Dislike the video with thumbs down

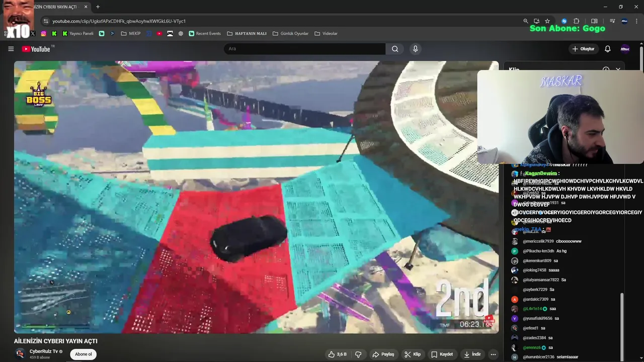click(x=358, y=354)
